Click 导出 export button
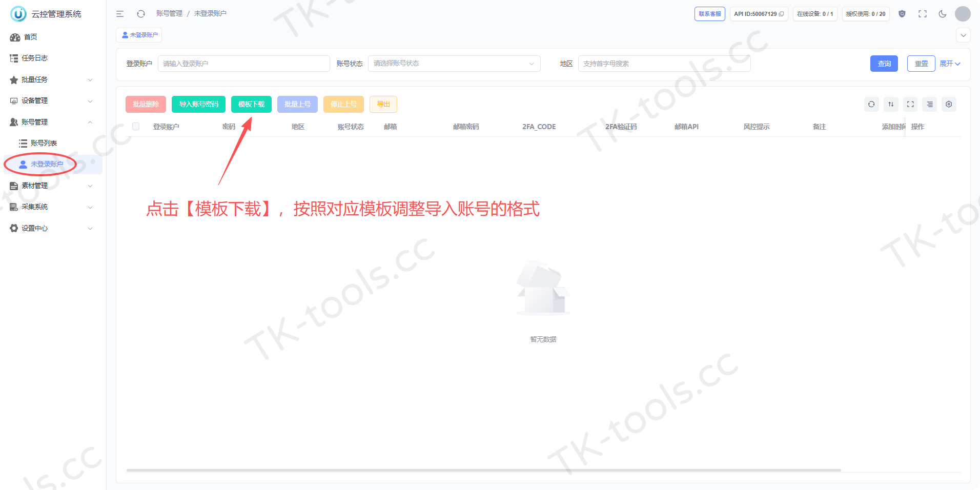980x490 pixels. (x=383, y=104)
